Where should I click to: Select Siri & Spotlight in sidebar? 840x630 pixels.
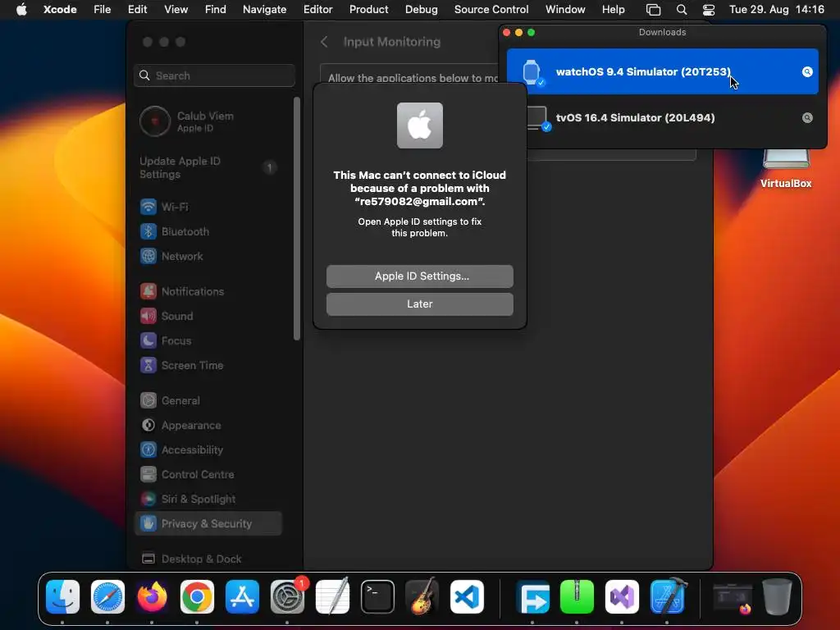(x=209, y=500)
